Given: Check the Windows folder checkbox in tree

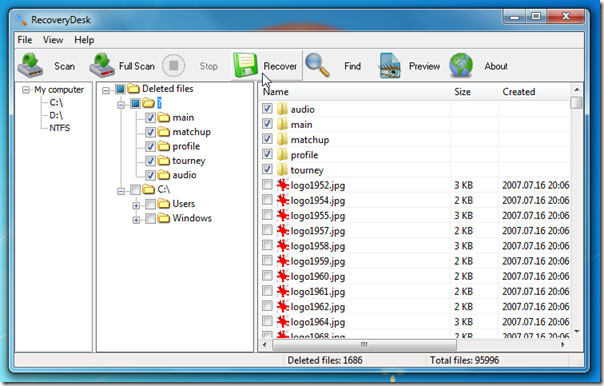Looking at the screenshot, I should (150, 218).
